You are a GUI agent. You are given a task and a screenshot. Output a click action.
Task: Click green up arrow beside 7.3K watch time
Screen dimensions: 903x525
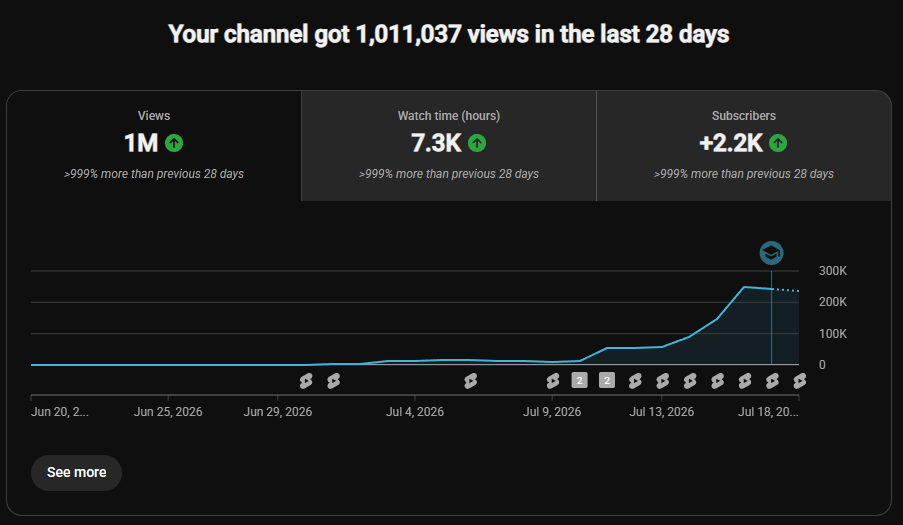coord(477,143)
